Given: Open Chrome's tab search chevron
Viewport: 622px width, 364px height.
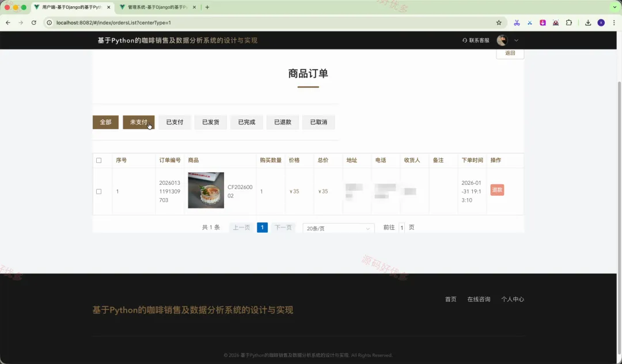Looking at the screenshot, I should (615, 7).
